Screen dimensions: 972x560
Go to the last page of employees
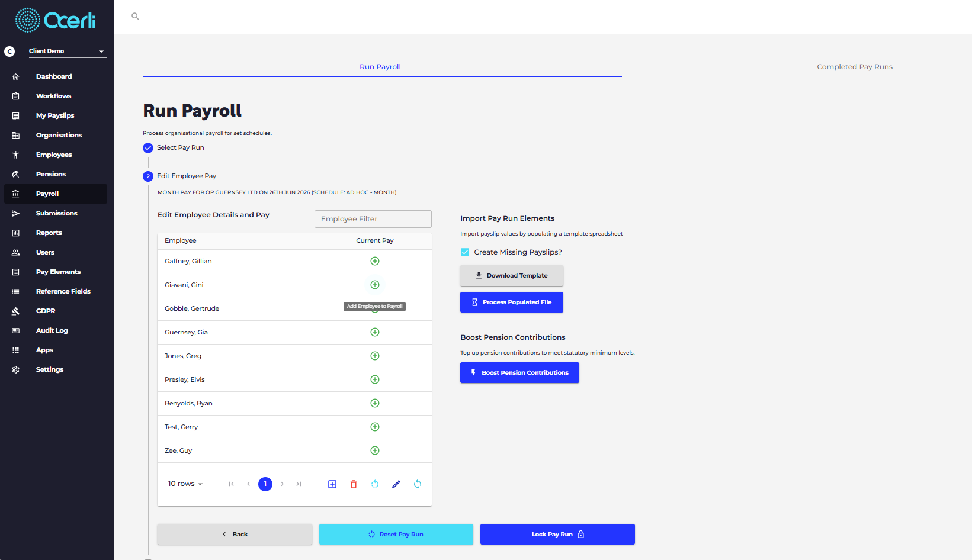pyautogui.click(x=299, y=484)
